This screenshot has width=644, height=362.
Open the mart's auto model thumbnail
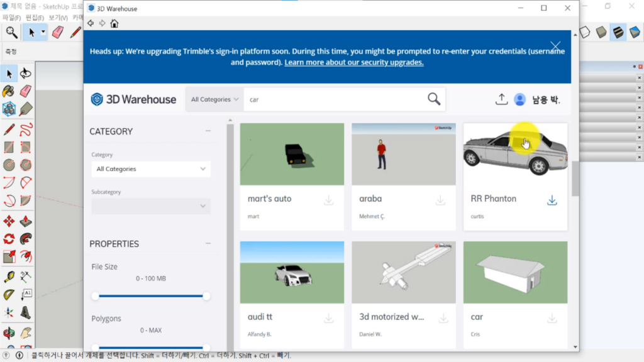[292, 154]
